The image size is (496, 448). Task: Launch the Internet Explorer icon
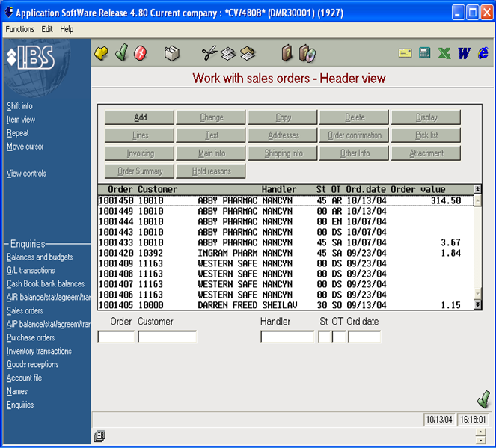click(x=483, y=53)
